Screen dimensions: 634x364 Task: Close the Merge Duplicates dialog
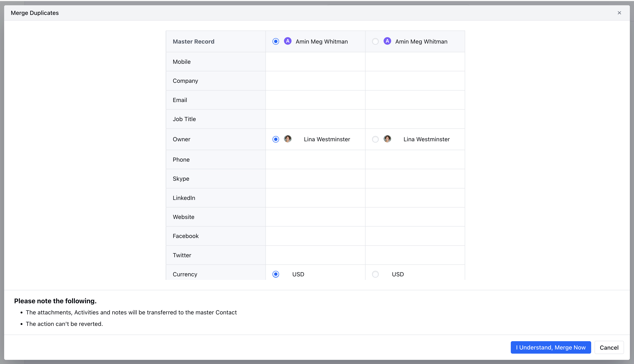[619, 13]
